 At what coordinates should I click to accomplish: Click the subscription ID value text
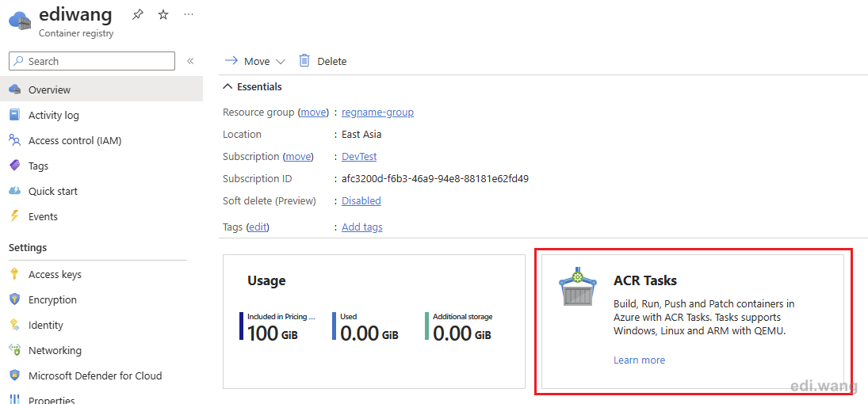tap(435, 179)
